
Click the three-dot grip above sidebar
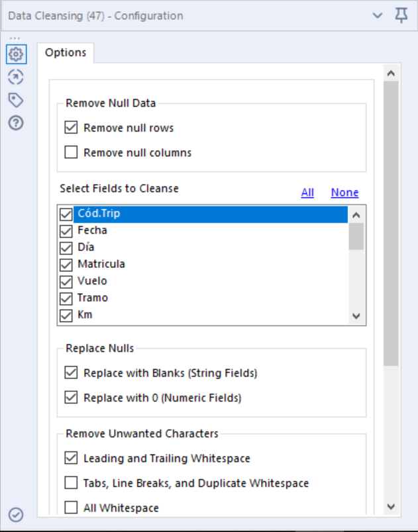(x=15, y=38)
